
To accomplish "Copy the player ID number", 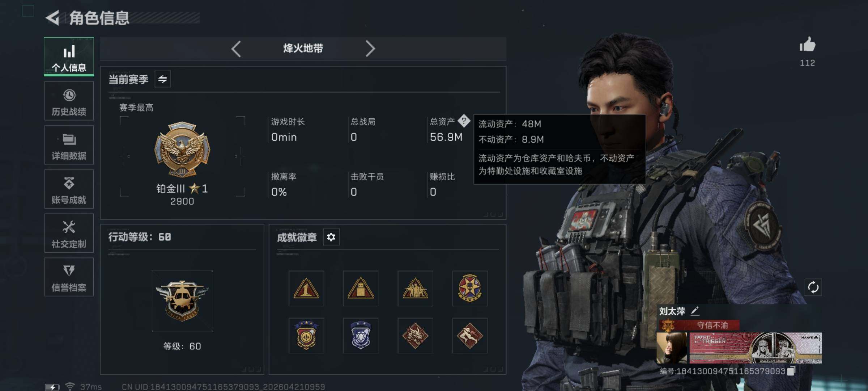I will coord(791,371).
